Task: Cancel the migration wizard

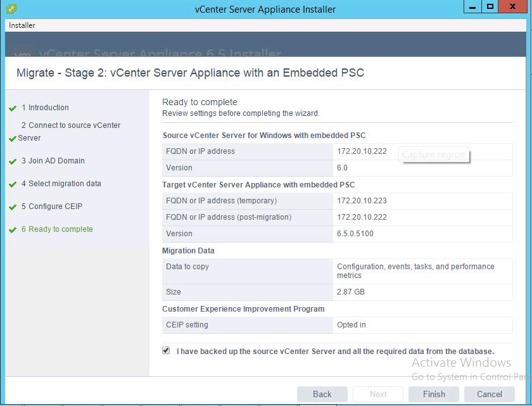Action: point(489,394)
